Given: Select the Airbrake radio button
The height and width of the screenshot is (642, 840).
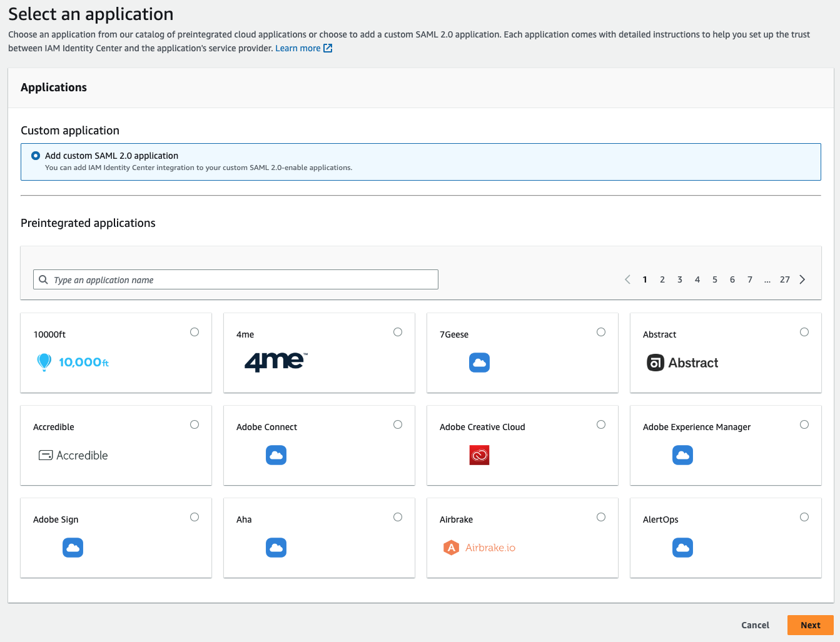Looking at the screenshot, I should [601, 517].
